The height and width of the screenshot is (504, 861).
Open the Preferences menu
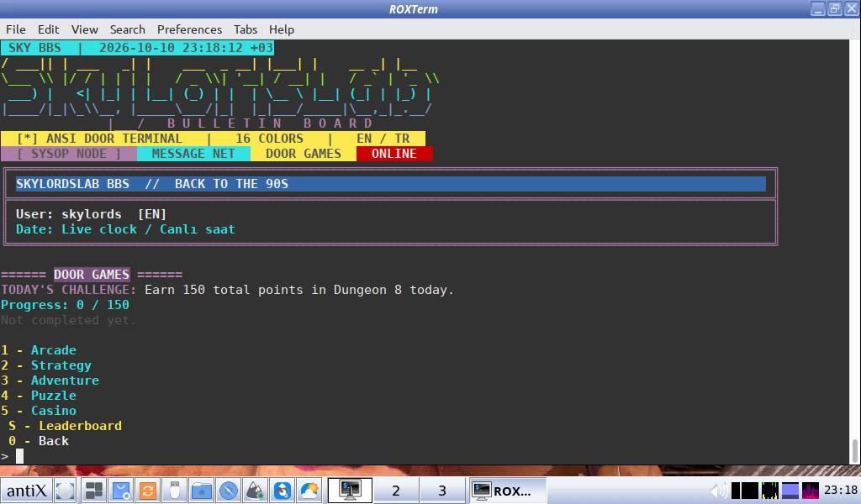pyautogui.click(x=189, y=29)
